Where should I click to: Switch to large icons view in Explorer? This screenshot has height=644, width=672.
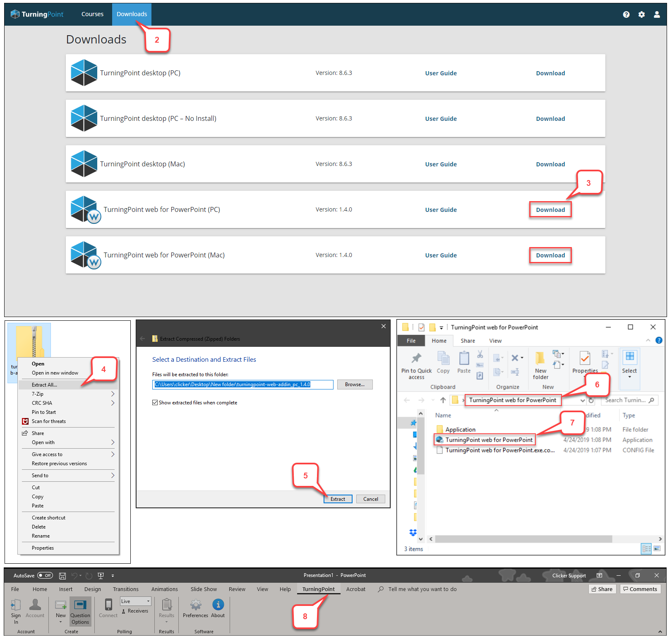pos(657,549)
